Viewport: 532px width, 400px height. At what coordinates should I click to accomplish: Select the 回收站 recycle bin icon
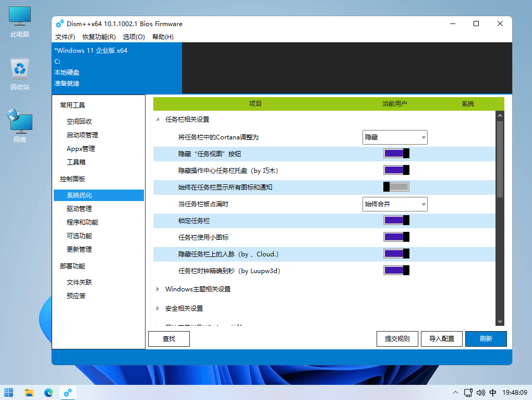click(20, 74)
